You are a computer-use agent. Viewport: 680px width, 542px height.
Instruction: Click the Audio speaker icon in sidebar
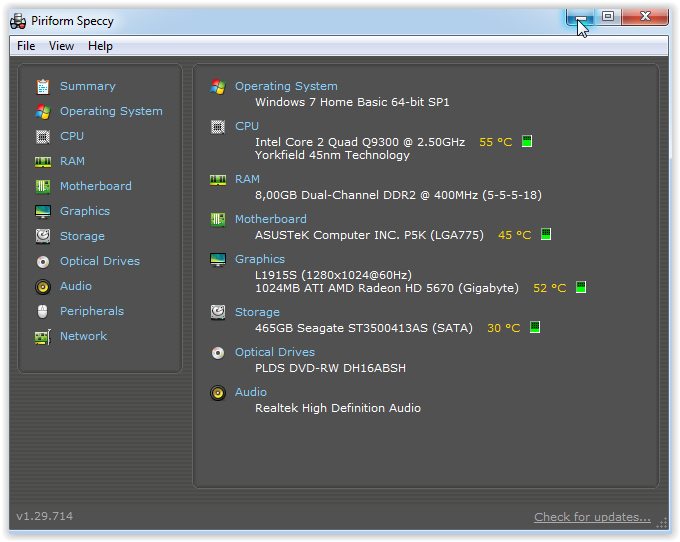42,287
